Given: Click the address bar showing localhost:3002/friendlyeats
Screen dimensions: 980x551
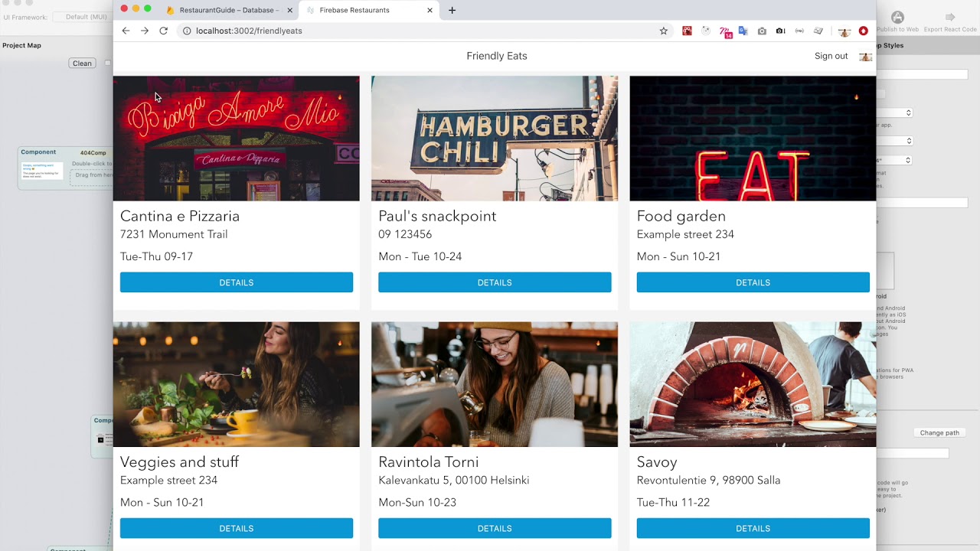Looking at the screenshot, I should (425, 31).
